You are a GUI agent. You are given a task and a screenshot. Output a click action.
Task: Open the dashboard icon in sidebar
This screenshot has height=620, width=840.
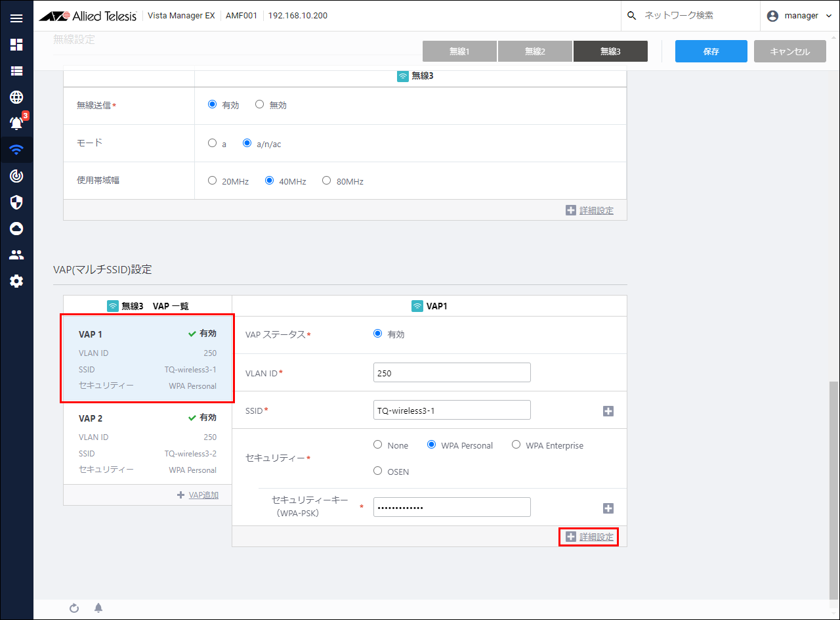pos(16,45)
